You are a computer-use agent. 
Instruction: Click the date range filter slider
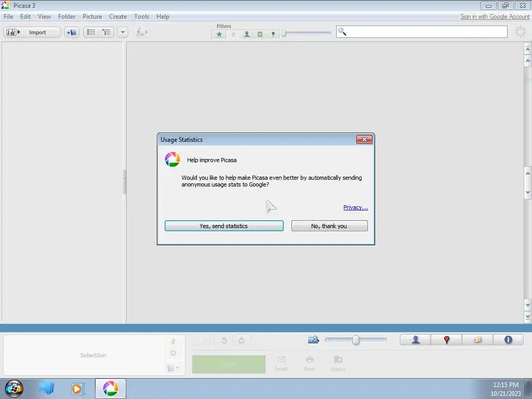[284, 33]
